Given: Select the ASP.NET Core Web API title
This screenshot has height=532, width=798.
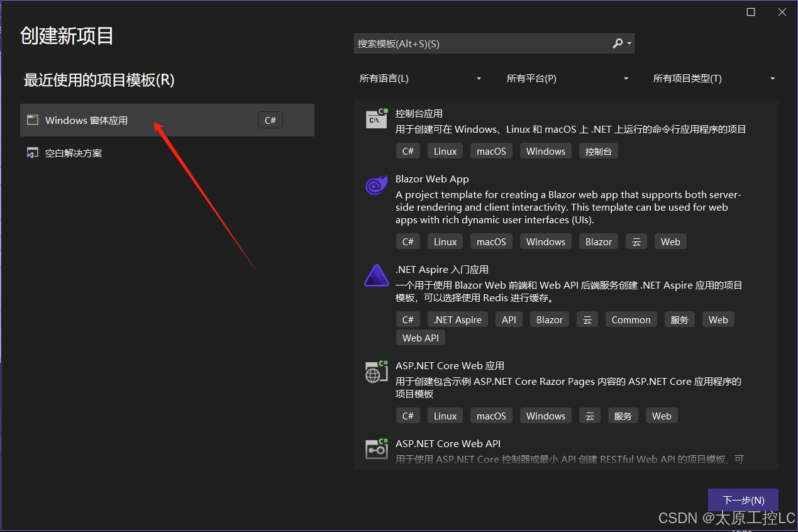Looking at the screenshot, I should (448, 444).
